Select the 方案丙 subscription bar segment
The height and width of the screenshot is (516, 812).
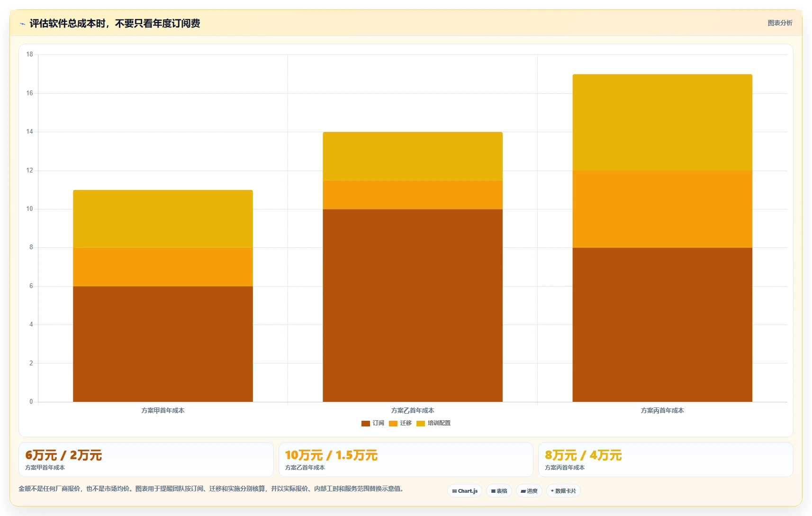click(662, 325)
